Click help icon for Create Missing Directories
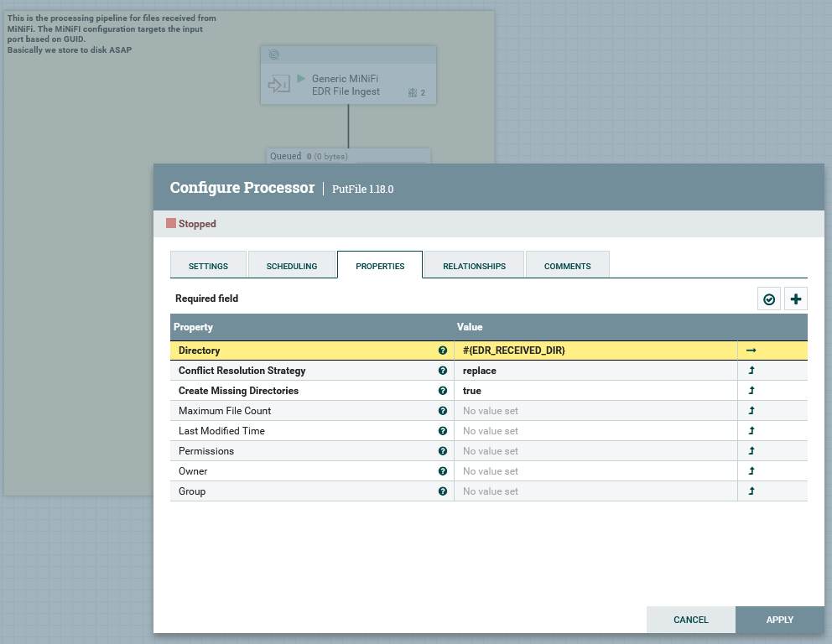This screenshot has height=644, width=832. tap(443, 391)
